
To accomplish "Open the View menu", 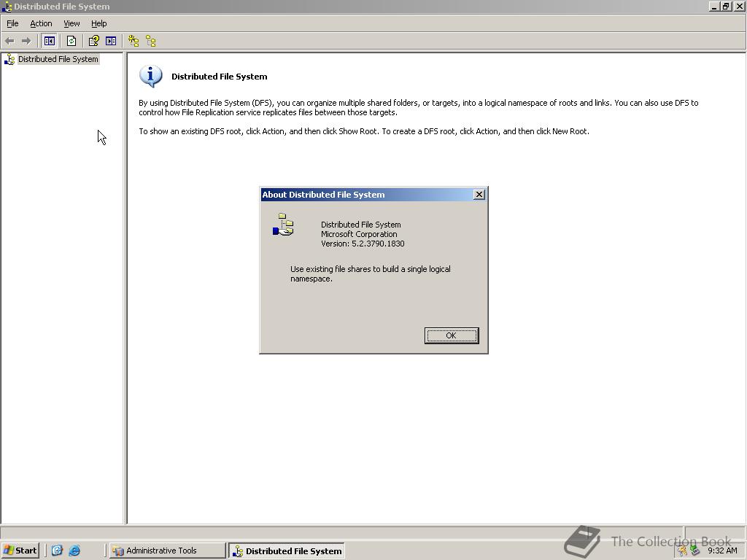I will 71,23.
